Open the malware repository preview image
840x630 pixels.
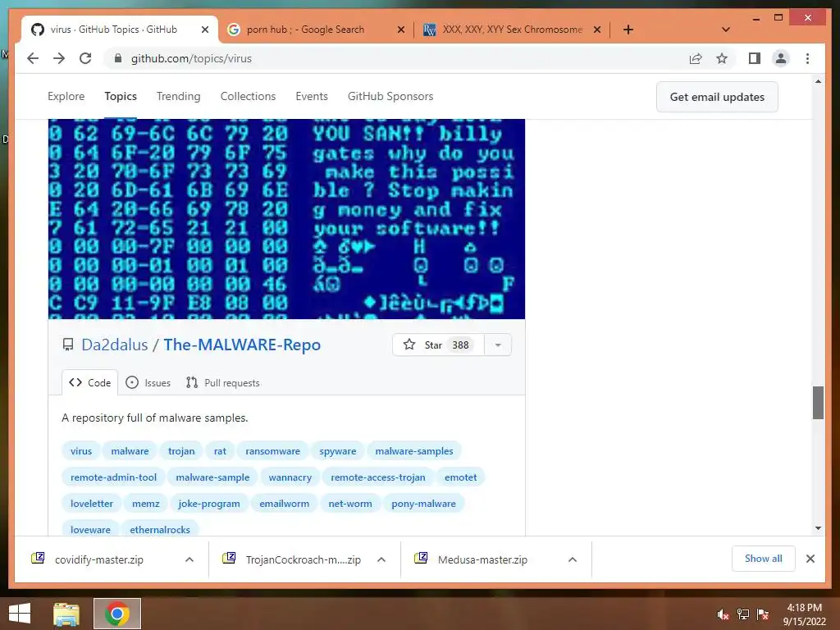286,219
